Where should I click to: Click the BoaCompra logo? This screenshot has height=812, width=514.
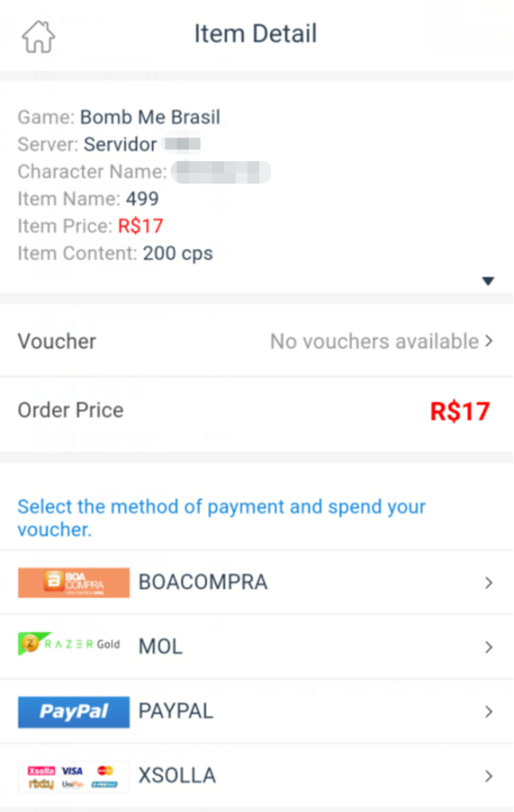pos(74,582)
